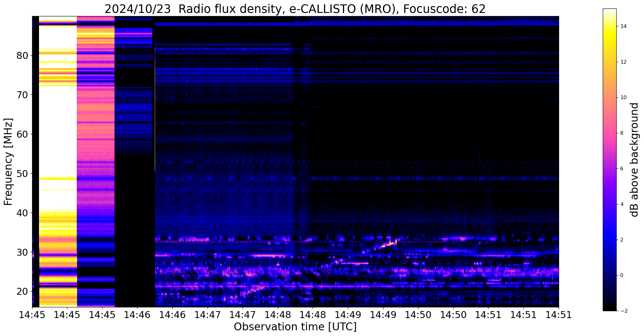Click the colorbar tick value 6

tap(621, 169)
